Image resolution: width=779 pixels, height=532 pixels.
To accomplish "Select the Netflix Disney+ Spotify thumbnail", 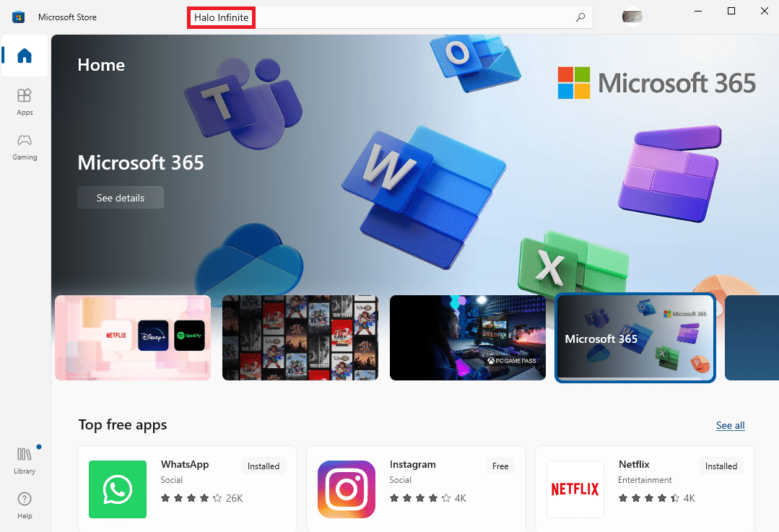I will point(133,338).
